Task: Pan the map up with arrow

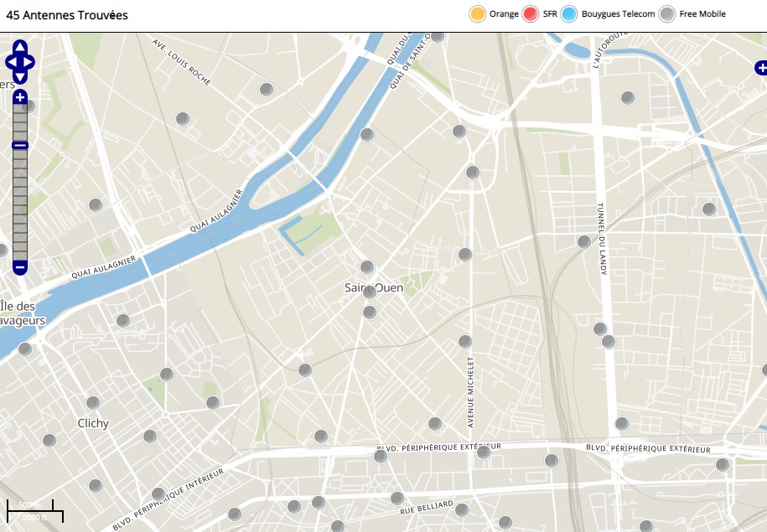Action: tap(20, 48)
